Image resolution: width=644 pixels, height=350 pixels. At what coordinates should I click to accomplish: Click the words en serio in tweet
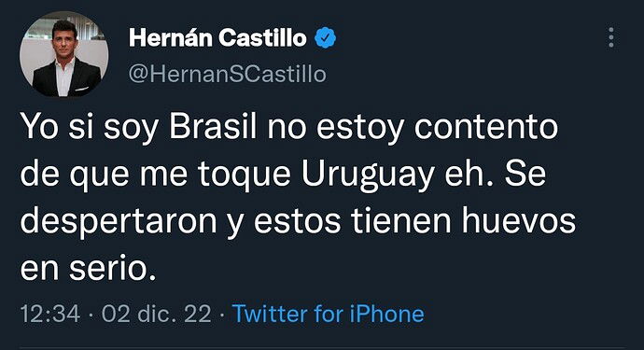pyautogui.click(x=89, y=268)
